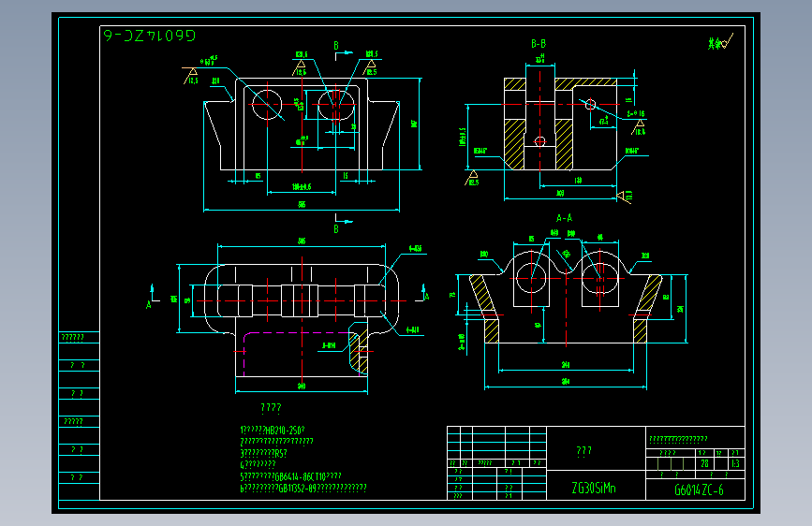Select the upper B cutting-plane marker
Image resolution: width=812 pixels, height=526 pixels.
pos(342,51)
